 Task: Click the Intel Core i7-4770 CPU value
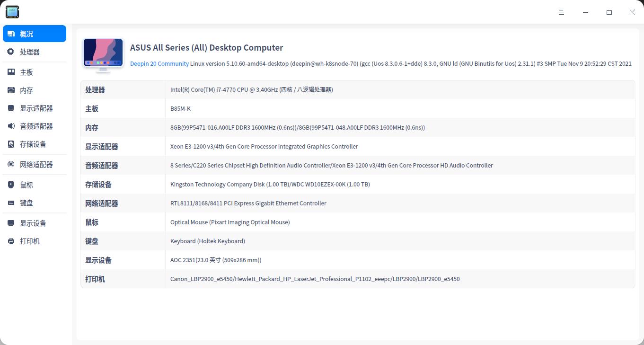(x=252, y=89)
